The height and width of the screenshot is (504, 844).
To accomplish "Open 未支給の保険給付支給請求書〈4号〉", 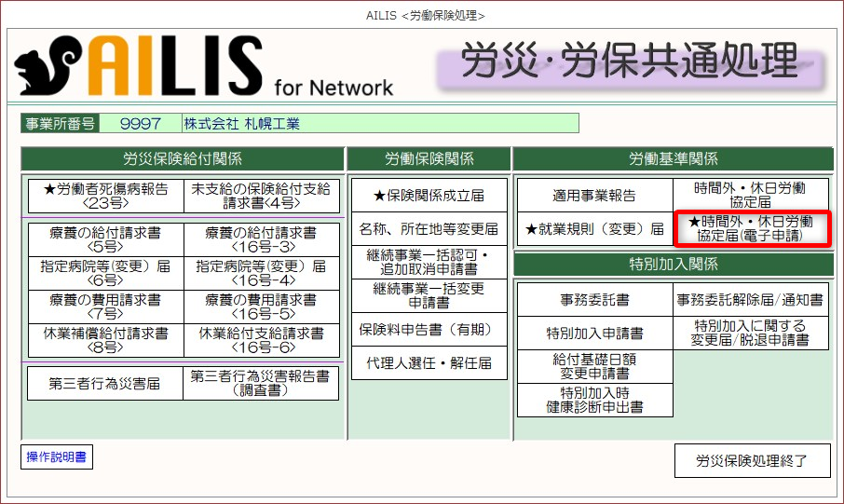I will (x=261, y=197).
